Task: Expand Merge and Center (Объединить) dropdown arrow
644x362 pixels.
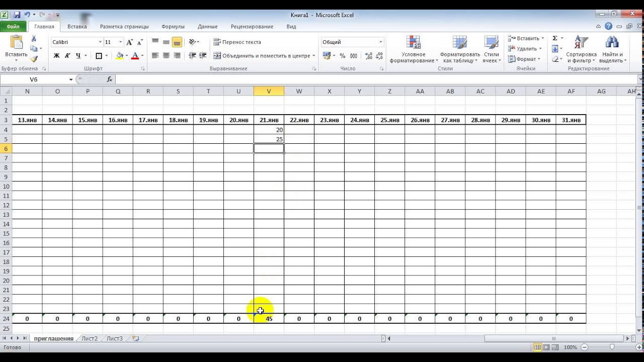Action: (313, 56)
